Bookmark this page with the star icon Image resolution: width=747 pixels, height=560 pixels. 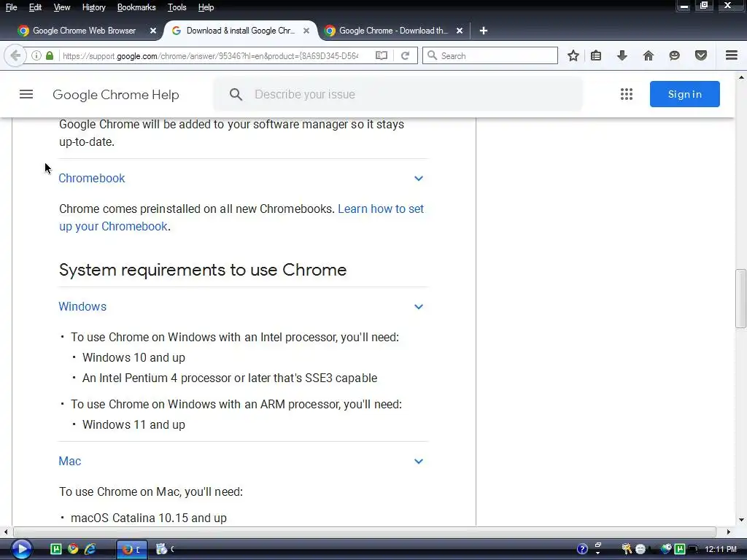573,55
